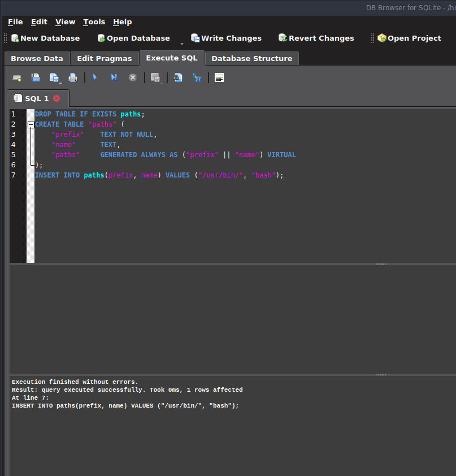Viewport: 456px width, 476px height.
Task: Click the Write Changes button
Action: tap(226, 38)
